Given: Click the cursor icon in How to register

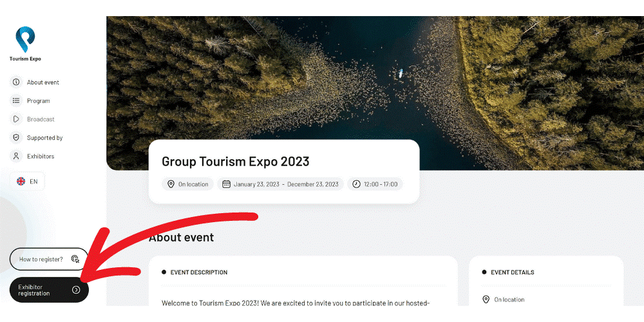Looking at the screenshot, I should tap(75, 259).
